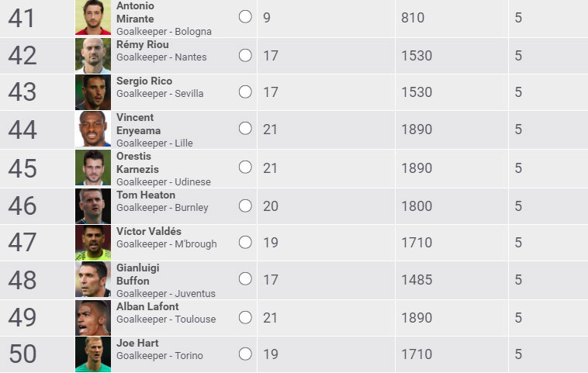Click the Sergio Rico name link
Viewport: 588px width, 373px height.
click(x=144, y=81)
